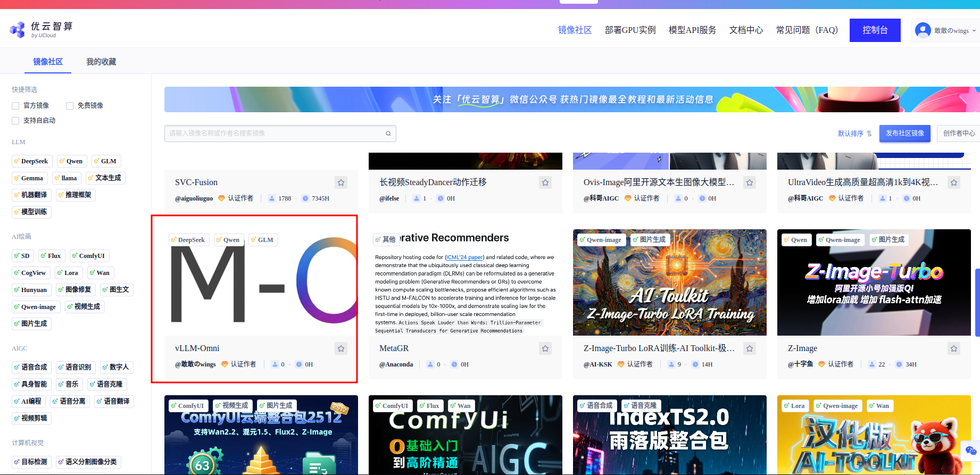Check the 免费镜像 filter

pyautogui.click(x=70, y=106)
